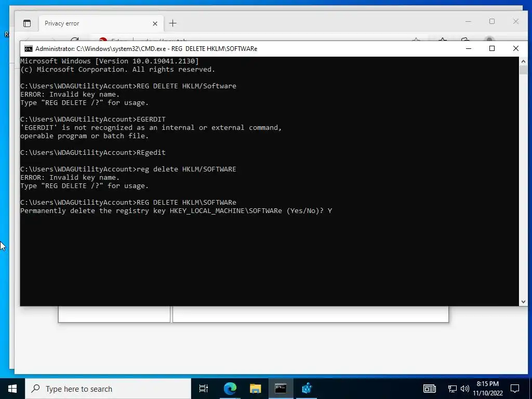This screenshot has height=399, width=532.
Task: Open the network status tray icon
Action: [453, 389]
